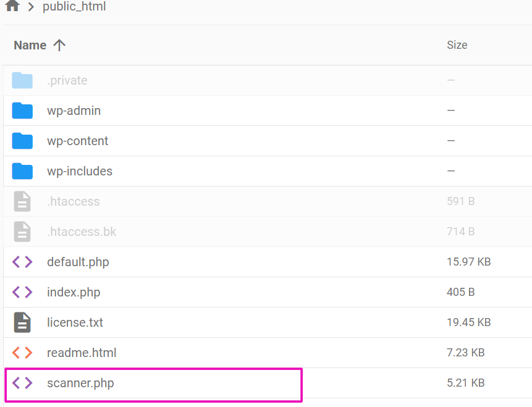
Task: Toggle sort order with the Name arrow
Action: (x=59, y=45)
